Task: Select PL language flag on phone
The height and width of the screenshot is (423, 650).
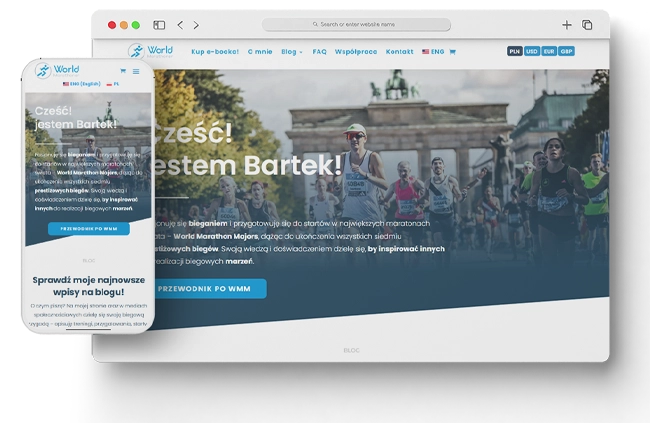Action: point(112,84)
